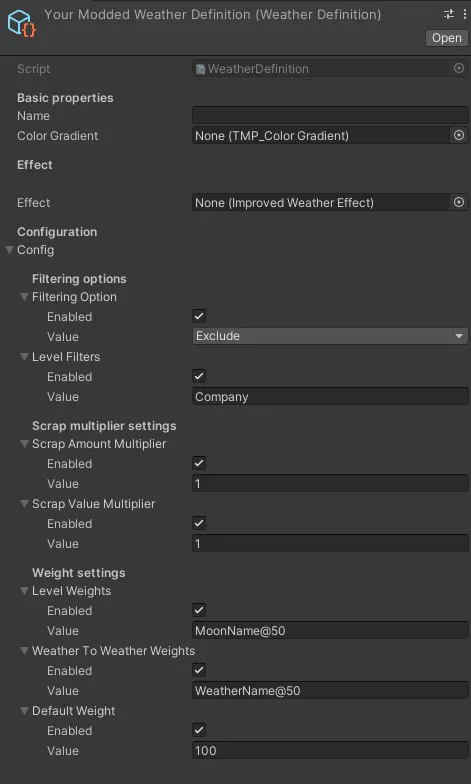
Task: Toggle Weather To Weather Weights Enabled checkbox
Action: pyautogui.click(x=199, y=670)
